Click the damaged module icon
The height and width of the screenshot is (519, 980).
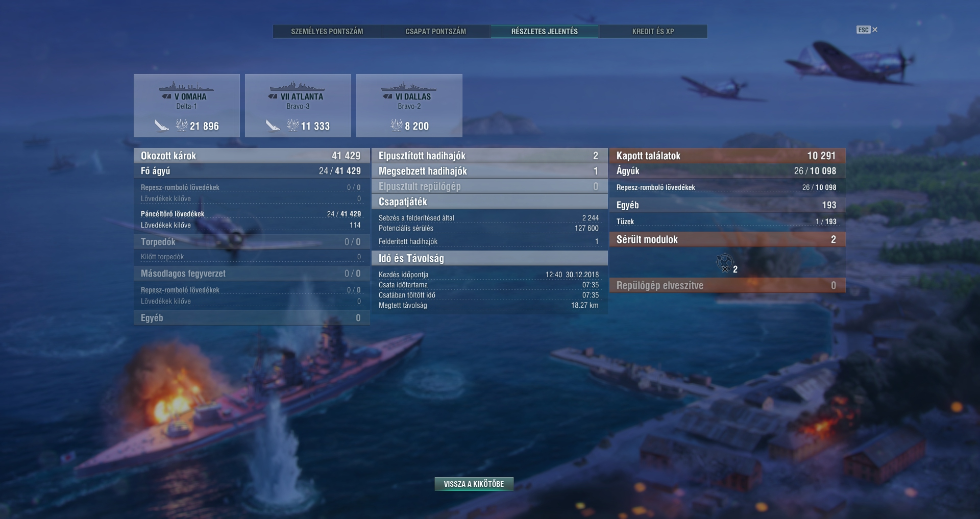click(x=724, y=263)
